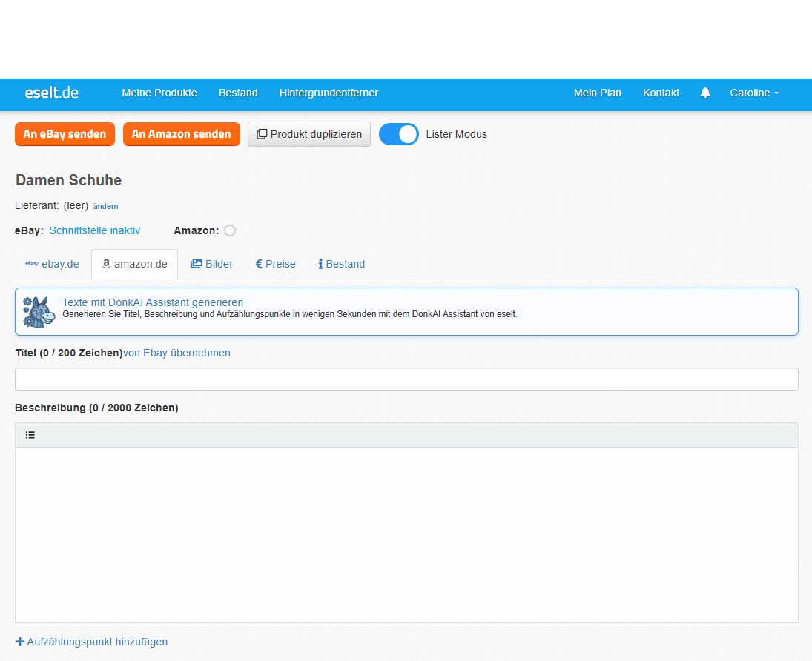Viewport: 812px width, 661px height.
Task: Open the Schnittstelle inaktiv link
Action: [95, 230]
